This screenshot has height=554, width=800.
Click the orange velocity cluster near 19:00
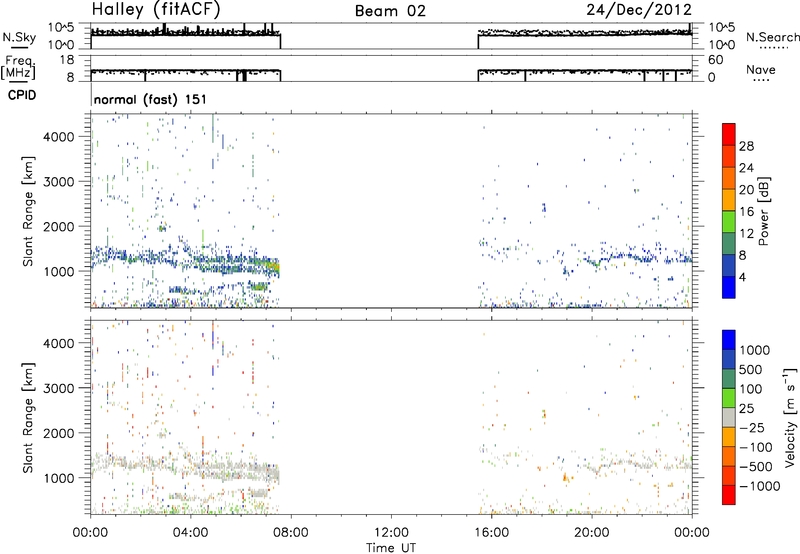tap(566, 477)
